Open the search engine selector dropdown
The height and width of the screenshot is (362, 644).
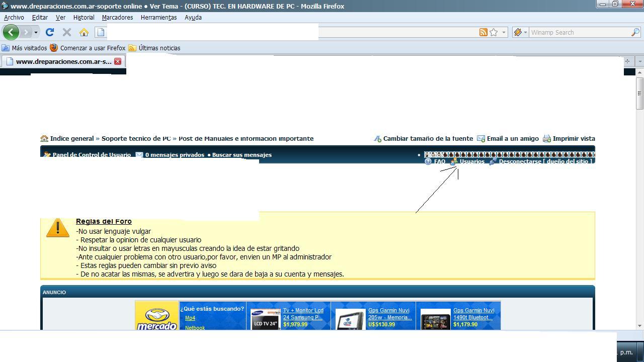coord(520,32)
